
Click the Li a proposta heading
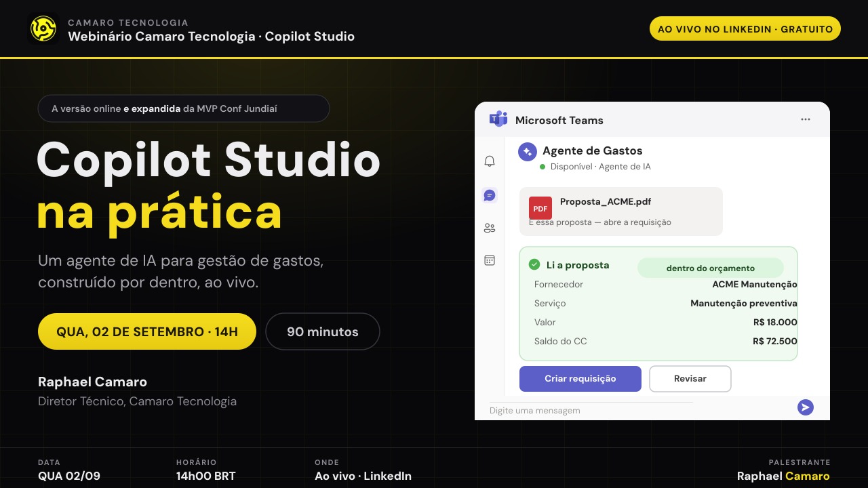click(578, 265)
